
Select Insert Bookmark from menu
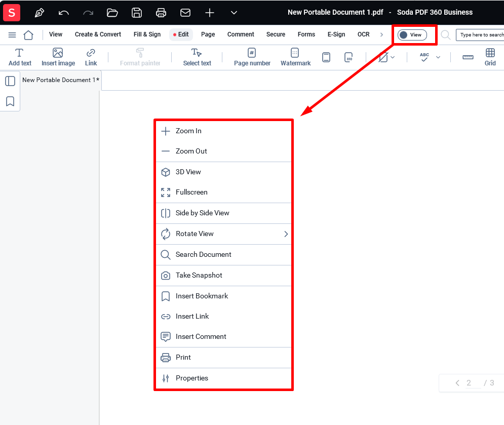click(224, 296)
